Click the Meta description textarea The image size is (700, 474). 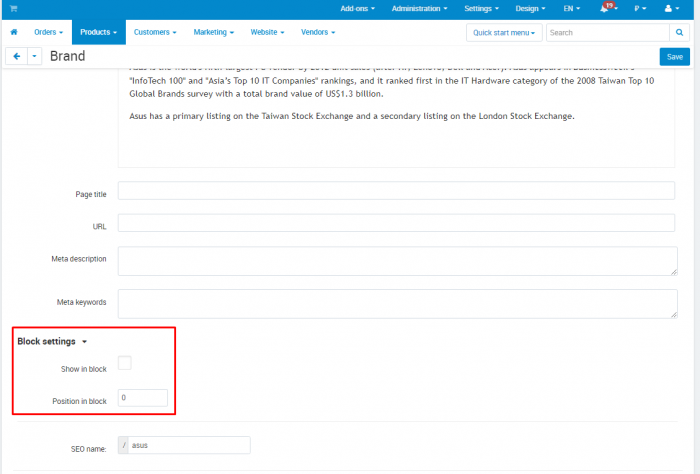click(x=398, y=261)
